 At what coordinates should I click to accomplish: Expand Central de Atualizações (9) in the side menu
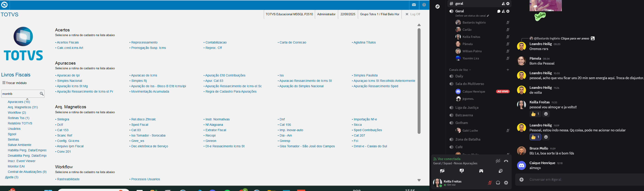tap(27, 172)
